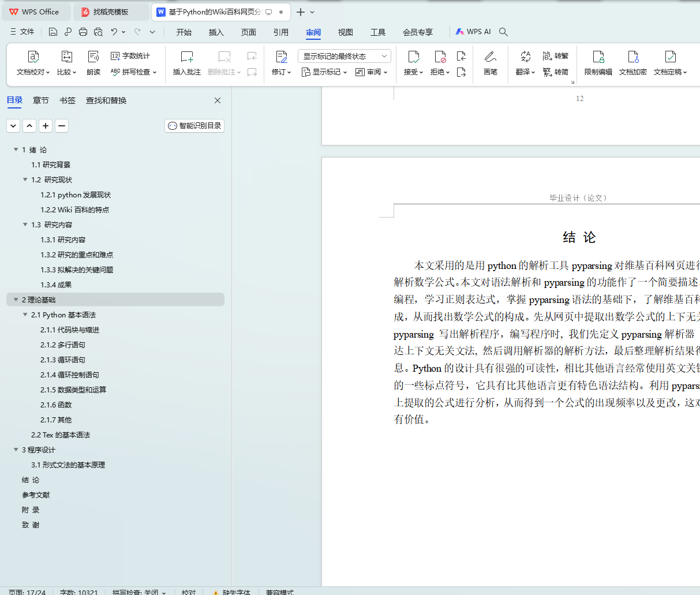Click 限制编辑 restrict editing icon
Viewport: 700px width, 595px height.
pos(598,57)
